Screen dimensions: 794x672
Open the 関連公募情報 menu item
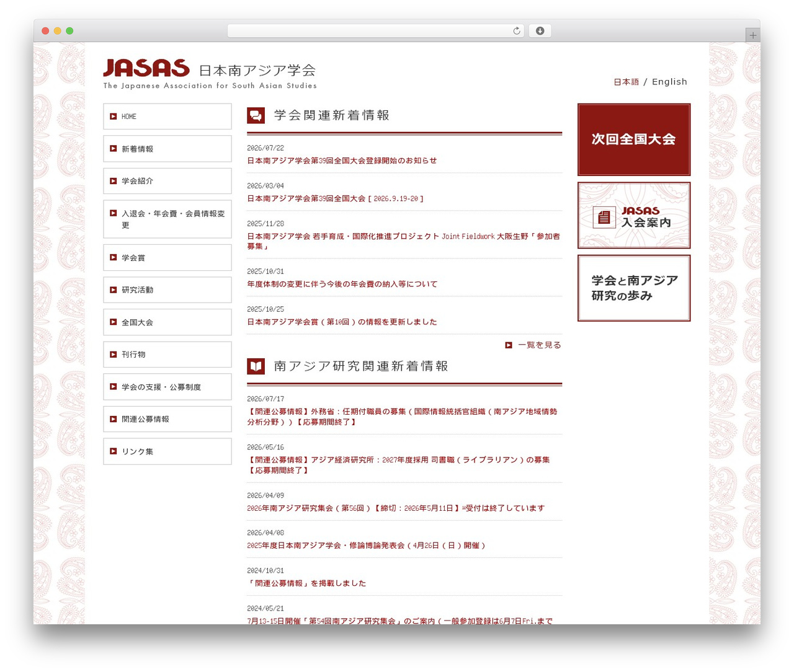coord(167,419)
